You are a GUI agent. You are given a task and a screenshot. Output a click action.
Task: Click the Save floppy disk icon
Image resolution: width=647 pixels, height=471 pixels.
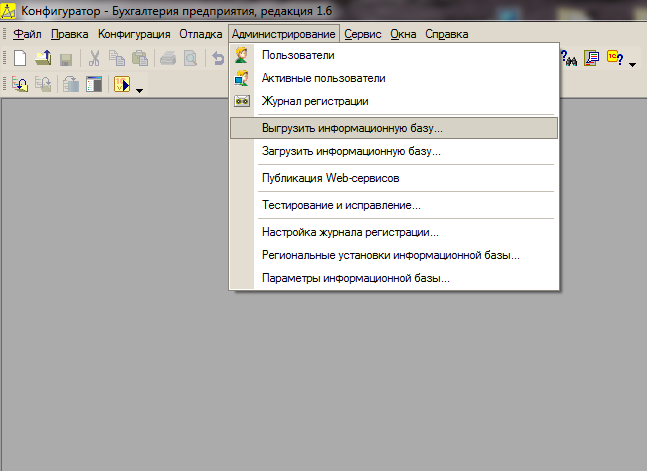(x=66, y=59)
